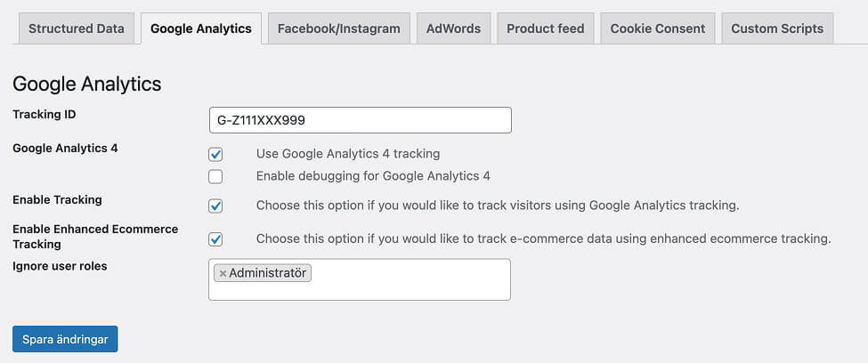Remove the Administratör role tag
Viewport: 868px width, 363px height.
pyautogui.click(x=223, y=274)
